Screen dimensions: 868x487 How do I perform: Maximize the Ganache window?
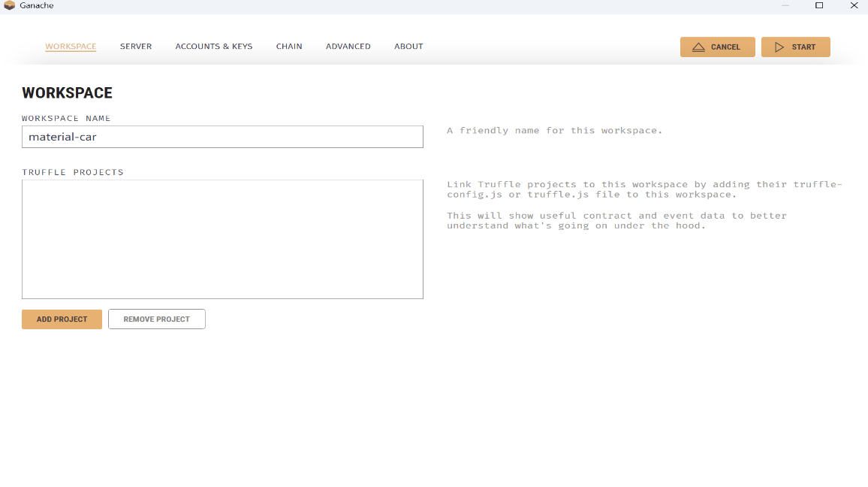pyautogui.click(x=819, y=5)
